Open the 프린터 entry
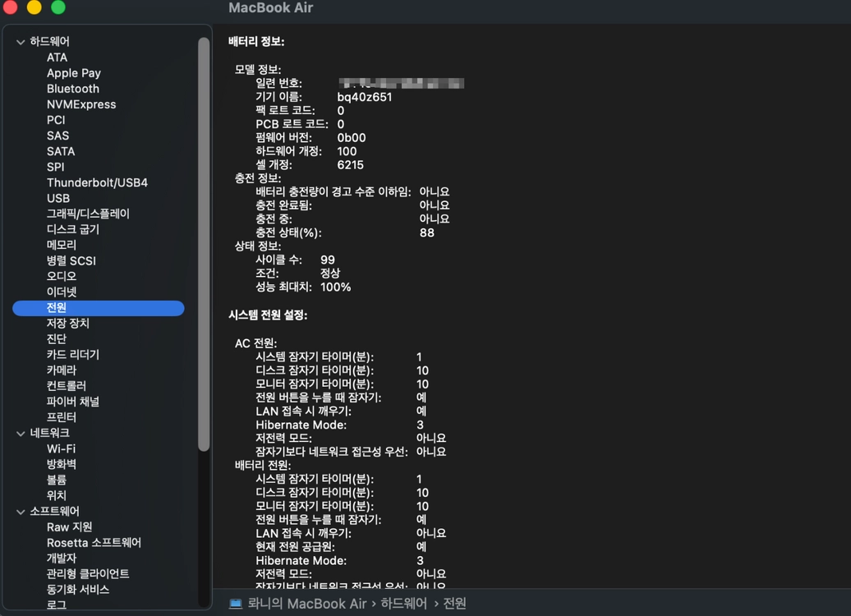Screen dimensions: 851x616 pyautogui.click(x=62, y=417)
